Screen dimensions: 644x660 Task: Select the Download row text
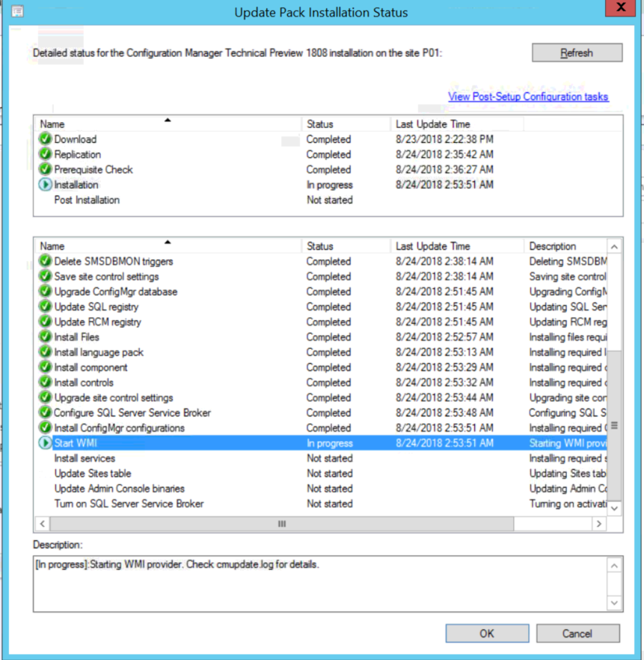(76, 139)
